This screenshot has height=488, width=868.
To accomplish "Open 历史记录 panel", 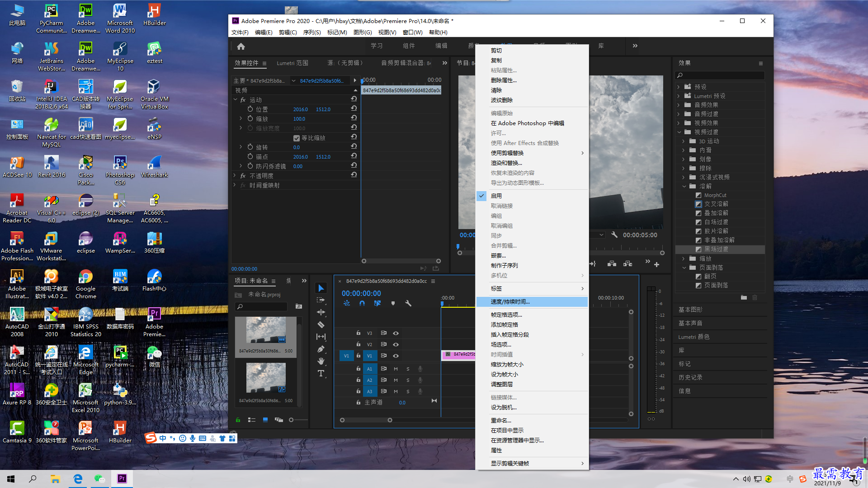I will pos(690,377).
